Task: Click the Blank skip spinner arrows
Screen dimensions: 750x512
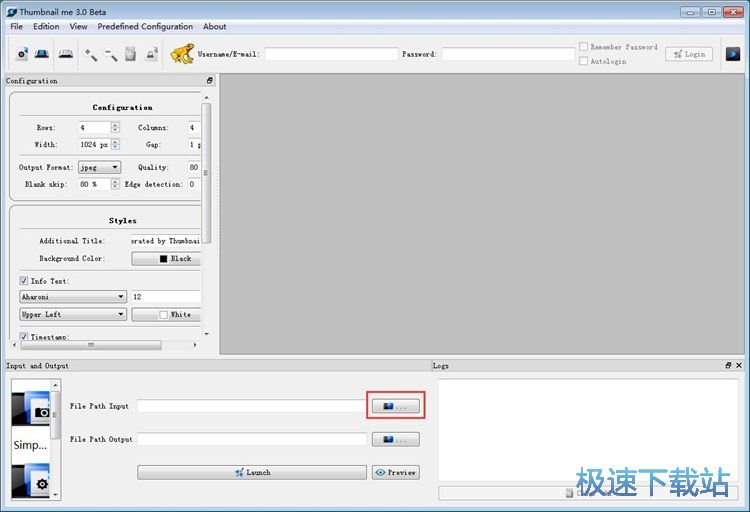Action: click(115, 184)
